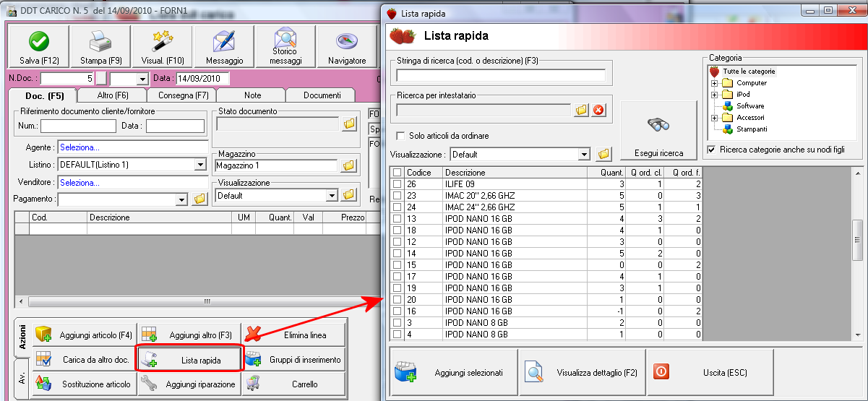Viewport: 868px width, 401px height.
Task: Click Aggiungi articolo (F4) button
Action: tap(85, 335)
